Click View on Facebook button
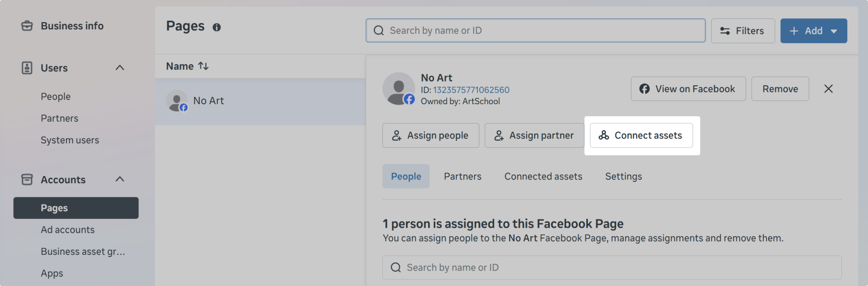868x286 pixels. click(688, 89)
